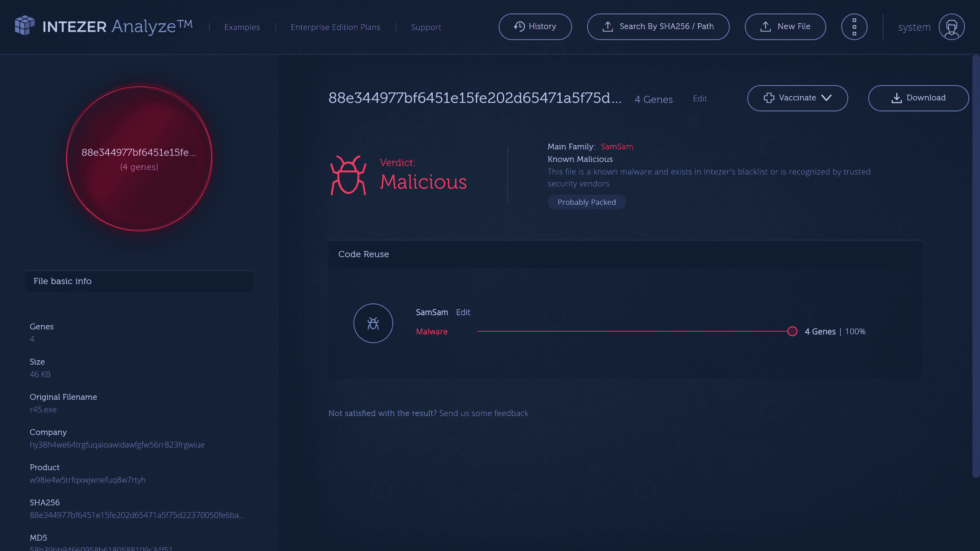Image resolution: width=980 pixels, height=551 pixels.
Task: Click Edit next to 4 Genes title
Action: pos(699,99)
